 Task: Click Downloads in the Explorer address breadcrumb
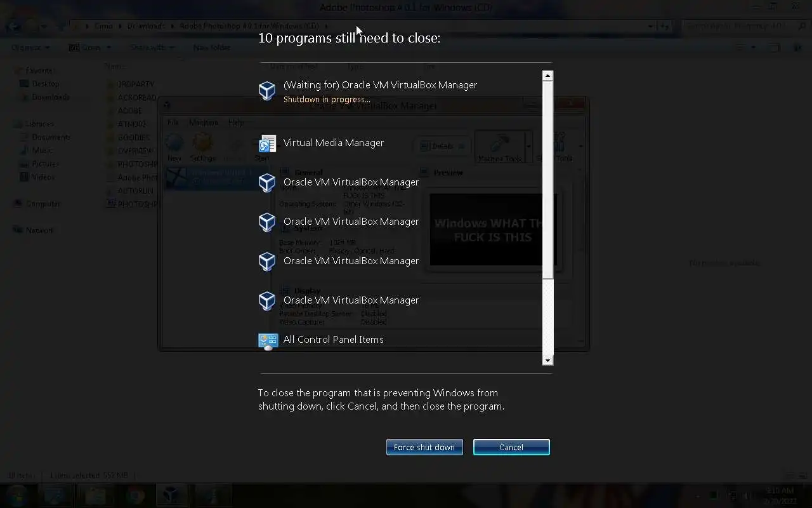click(146, 26)
